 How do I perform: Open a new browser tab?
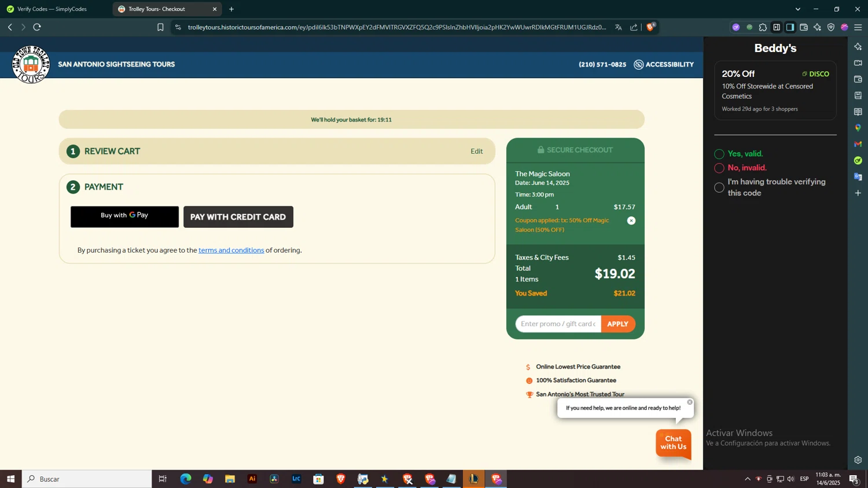pos(231,9)
